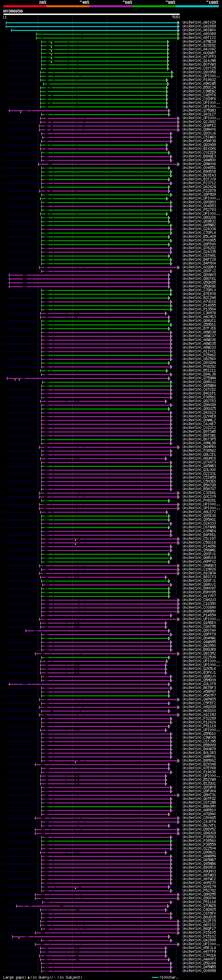Open hit UniRef100_A9S0R9
This screenshot has height=980, width=222.
(199, 34)
